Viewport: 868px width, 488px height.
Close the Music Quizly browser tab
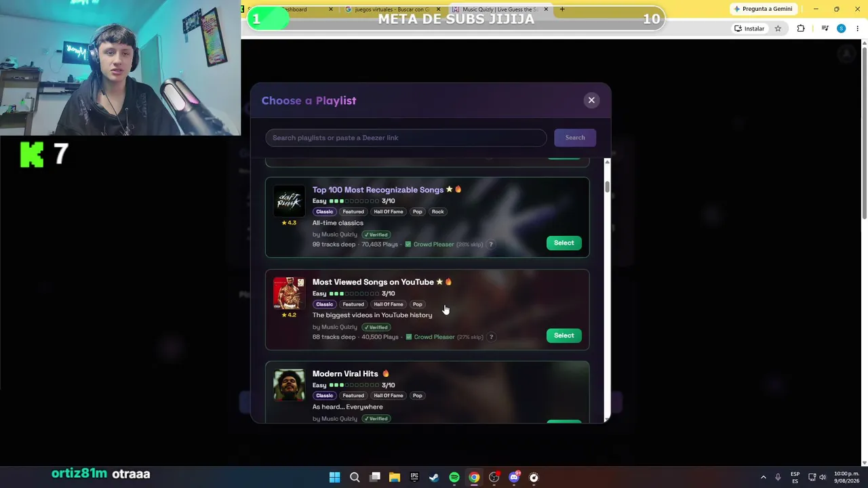coord(545,9)
